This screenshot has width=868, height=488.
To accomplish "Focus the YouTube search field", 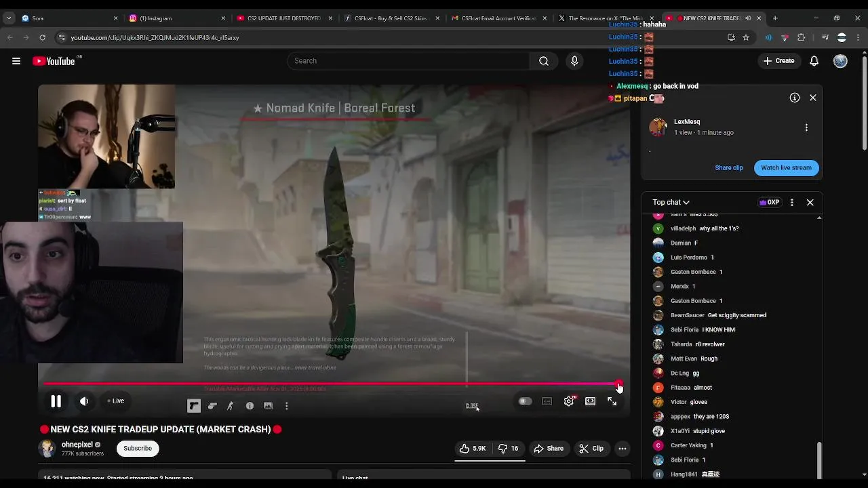I will [408, 61].
